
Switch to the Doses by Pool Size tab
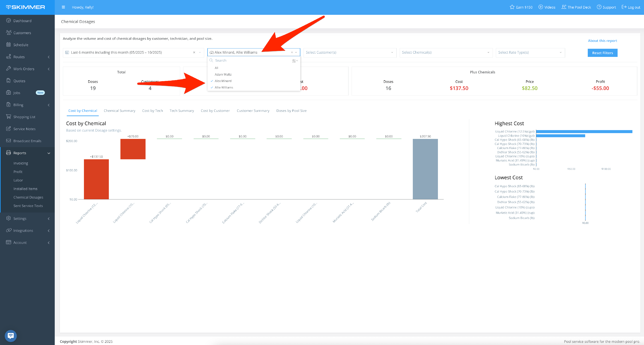[x=291, y=111]
